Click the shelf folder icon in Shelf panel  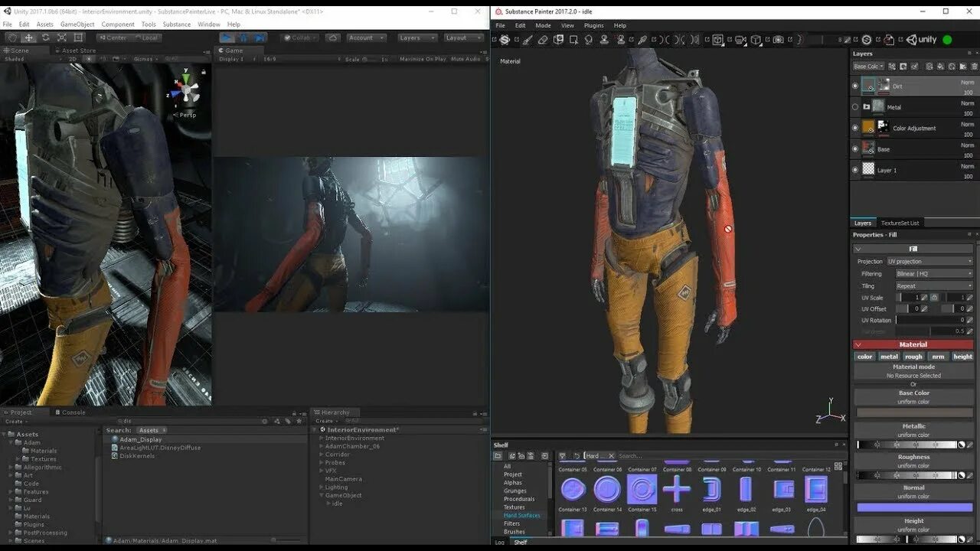(x=498, y=456)
